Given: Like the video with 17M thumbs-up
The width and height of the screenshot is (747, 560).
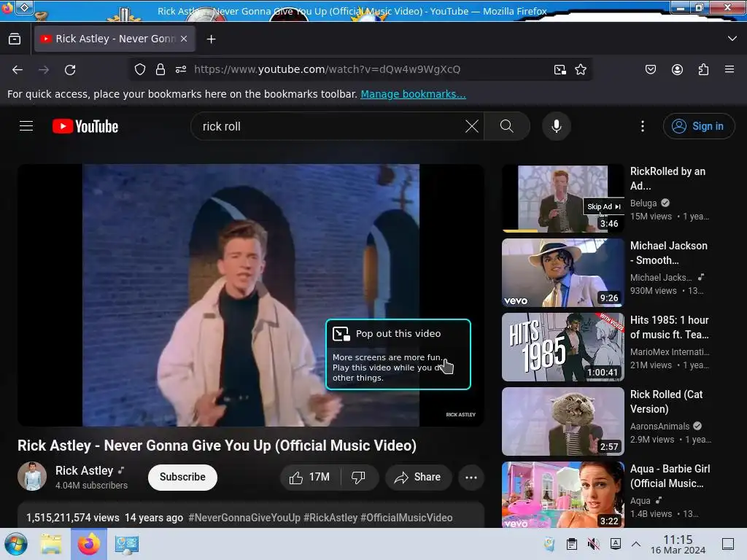Looking at the screenshot, I should [310, 477].
